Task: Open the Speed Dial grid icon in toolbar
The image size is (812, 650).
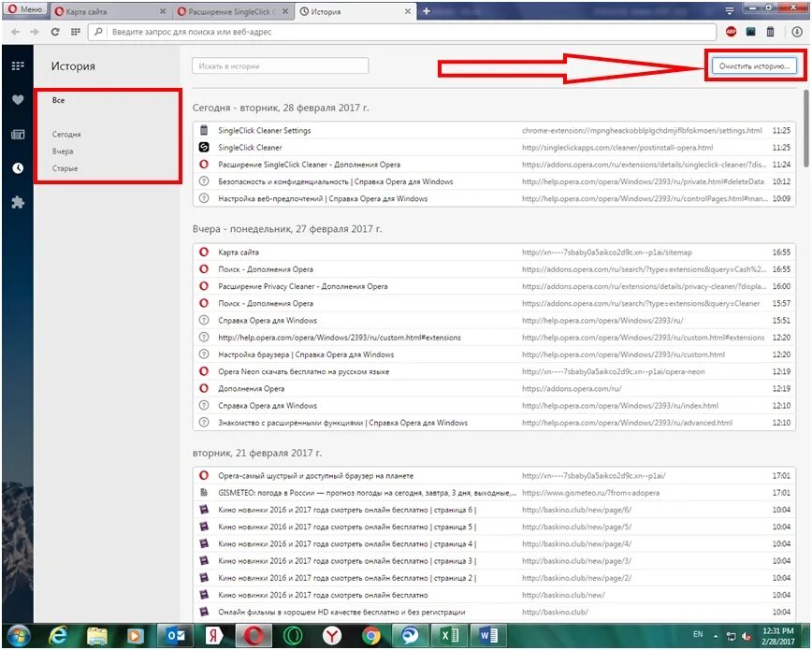Action: (76, 32)
